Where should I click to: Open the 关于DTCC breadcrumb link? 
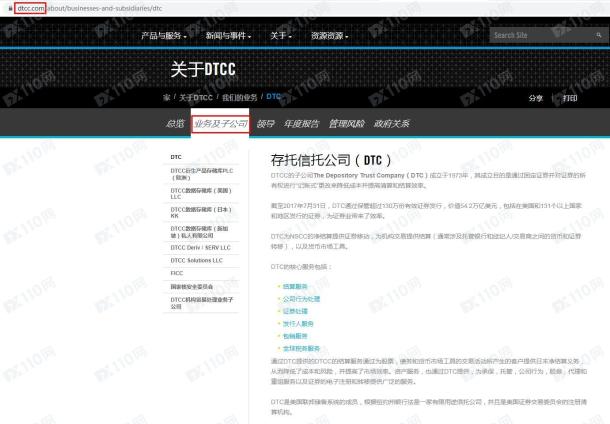pos(196,97)
